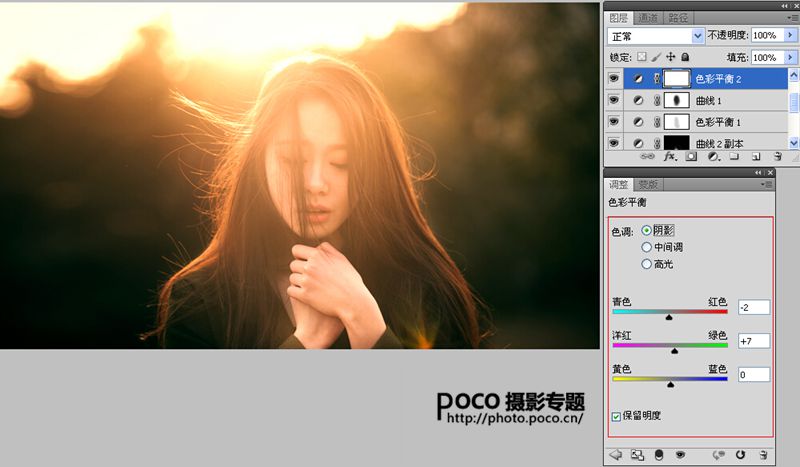The height and width of the screenshot is (467, 800).
Task: Click adjustment icon of 色彩平衡 2 layer
Action: click(638, 79)
